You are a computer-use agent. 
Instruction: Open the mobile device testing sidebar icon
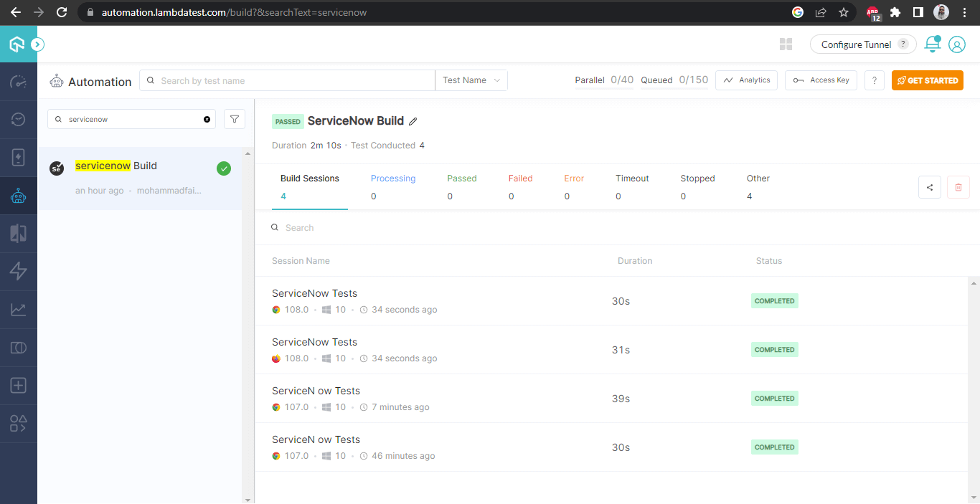[x=18, y=156]
